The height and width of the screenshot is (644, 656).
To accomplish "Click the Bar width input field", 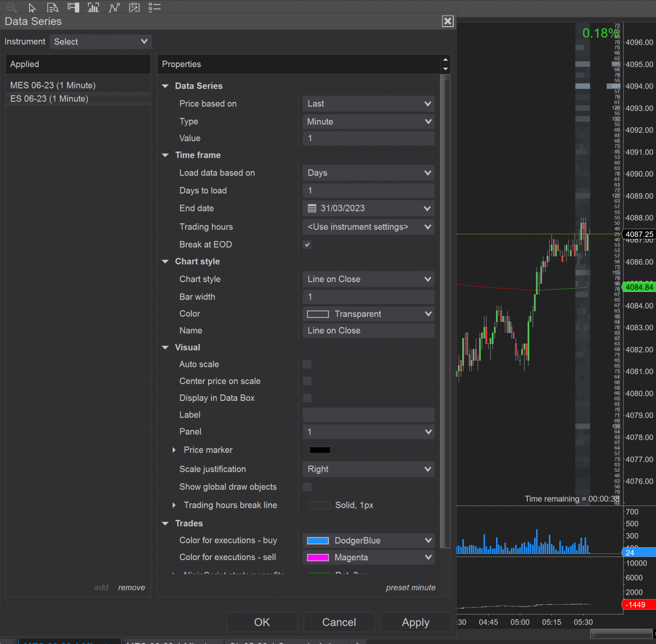I will pos(368,297).
